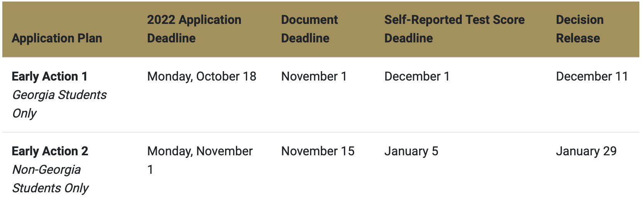
Task: Select the January 5 test score deadline
Action: (411, 151)
